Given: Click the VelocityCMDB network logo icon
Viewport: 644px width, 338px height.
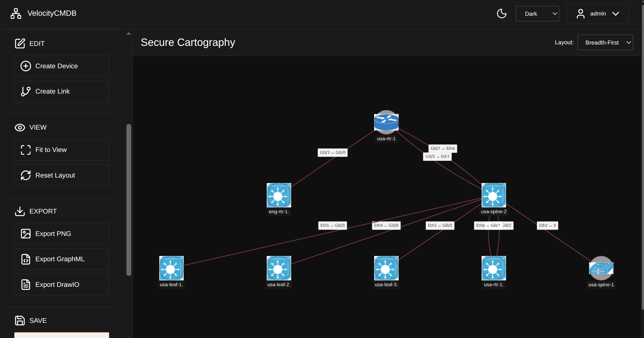Looking at the screenshot, I should pos(16,13).
